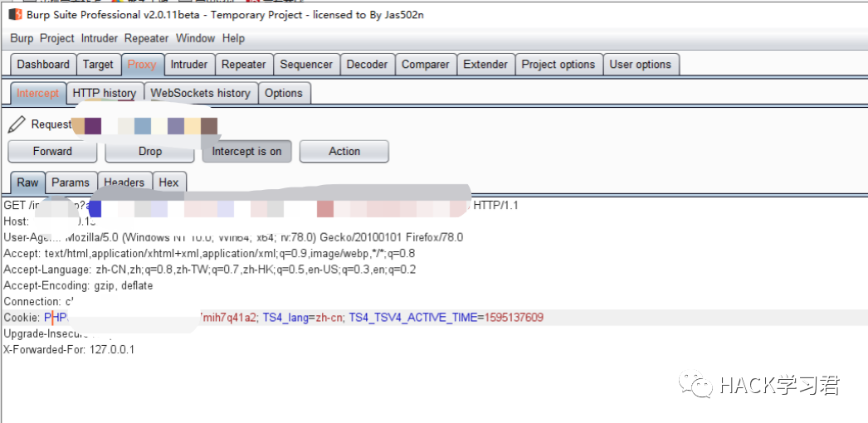Click the X-Forwarded-For: 127.0.0.1 header line

69,349
